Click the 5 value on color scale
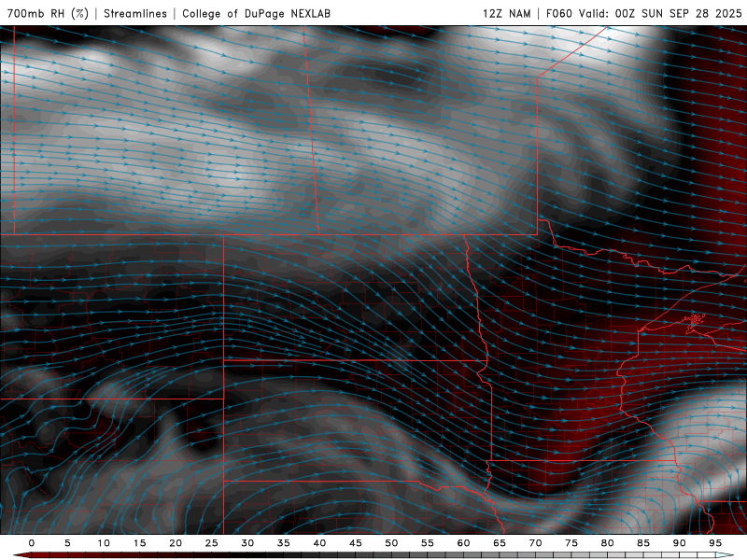The width and height of the screenshot is (747, 560). tap(67, 543)
